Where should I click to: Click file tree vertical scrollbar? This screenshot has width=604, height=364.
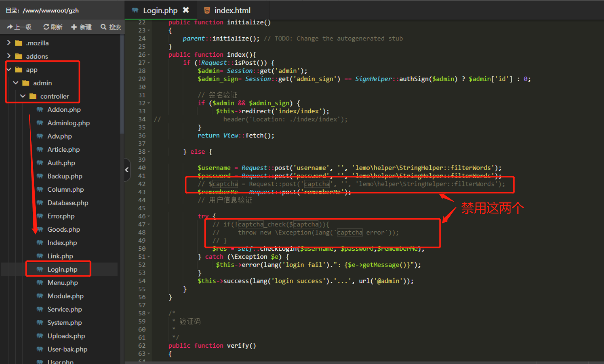click(122, 84)
